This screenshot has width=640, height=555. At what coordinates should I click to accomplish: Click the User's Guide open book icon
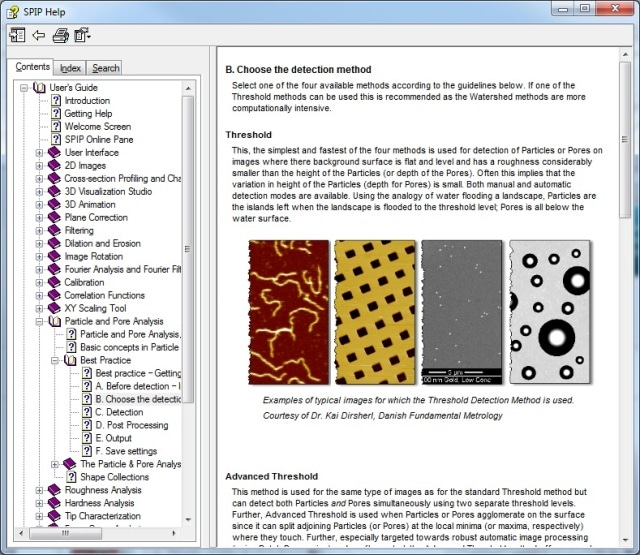(x=39, y=87)
